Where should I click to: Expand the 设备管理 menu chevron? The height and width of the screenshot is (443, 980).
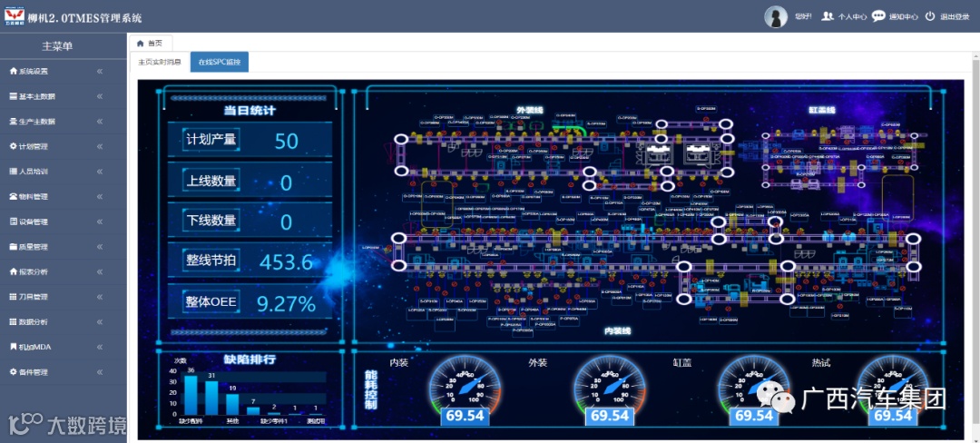(100, 221)
